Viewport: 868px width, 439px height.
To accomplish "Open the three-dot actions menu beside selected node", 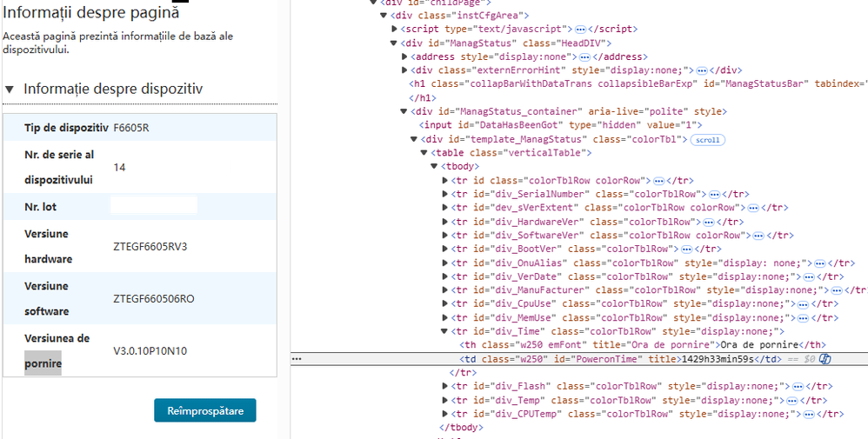I will pos(297,359).
